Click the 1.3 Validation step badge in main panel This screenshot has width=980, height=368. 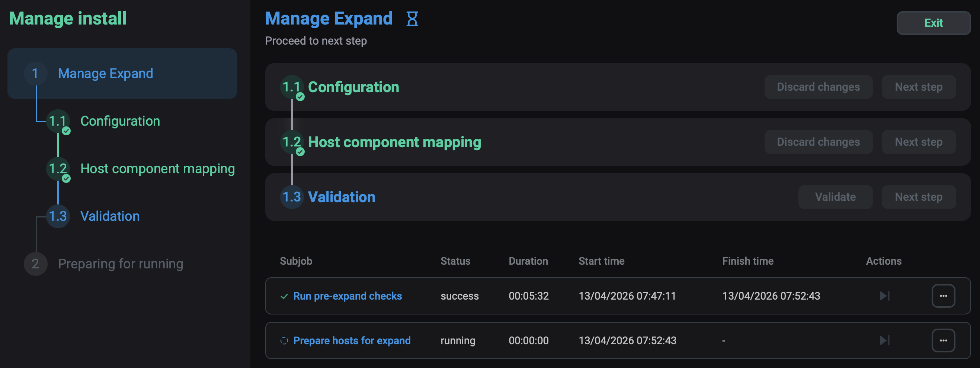click(x=292, y=197)
